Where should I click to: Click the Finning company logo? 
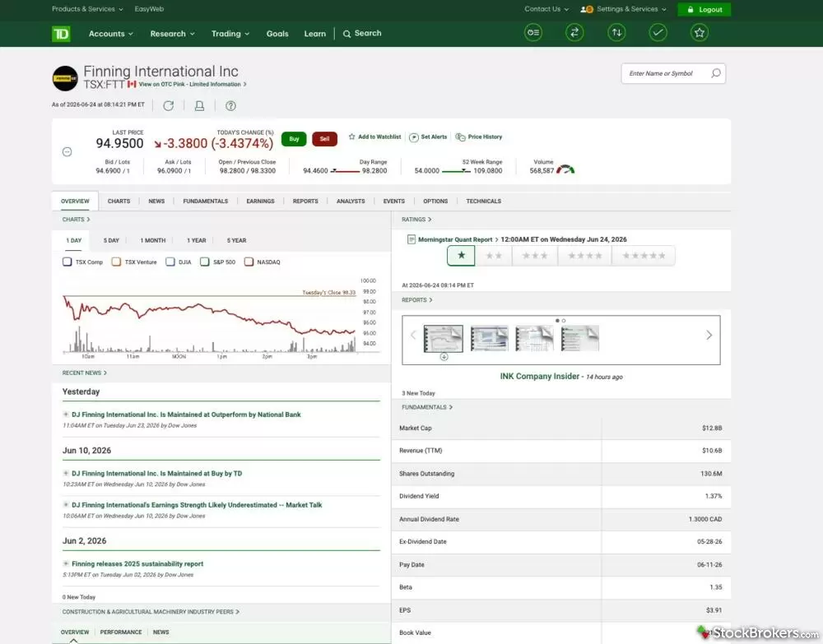pyautogui.click(x=65, y=78)
